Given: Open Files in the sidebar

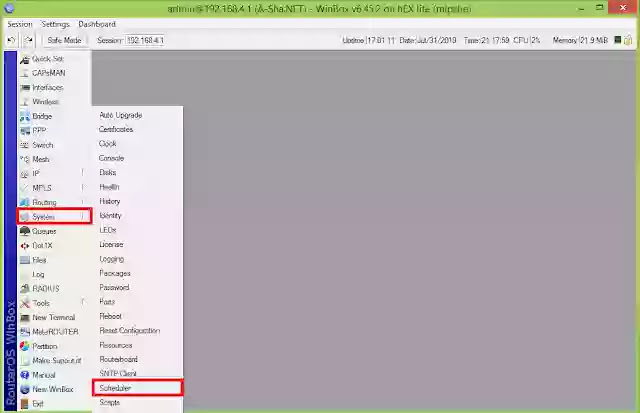Looking at the screenshot, I should tap(54, 260).
